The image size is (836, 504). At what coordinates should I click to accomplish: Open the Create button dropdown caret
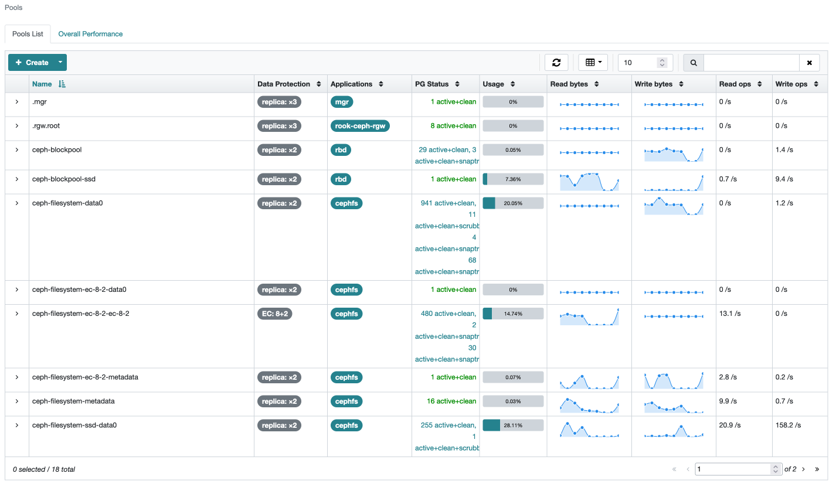point(60,63)
